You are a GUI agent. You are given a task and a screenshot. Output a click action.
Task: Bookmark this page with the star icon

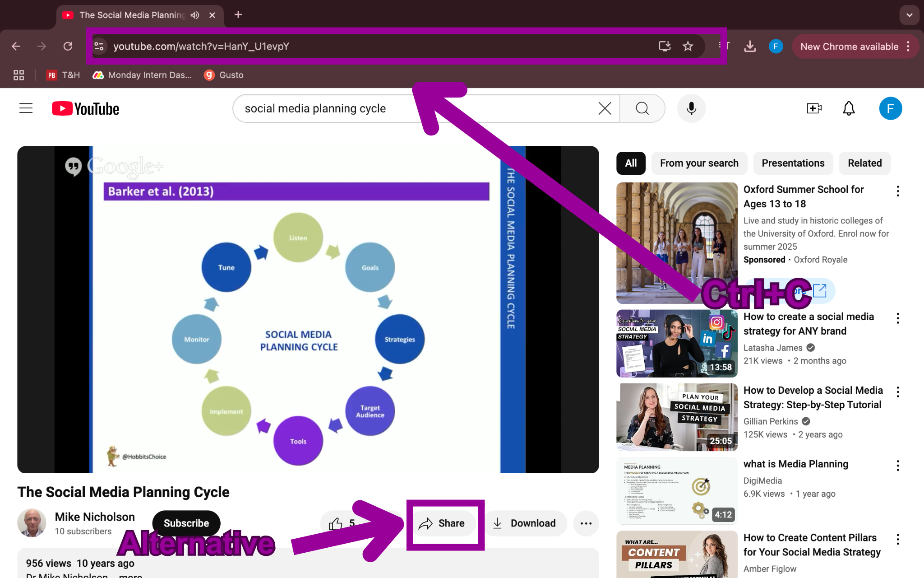(688, 46)
